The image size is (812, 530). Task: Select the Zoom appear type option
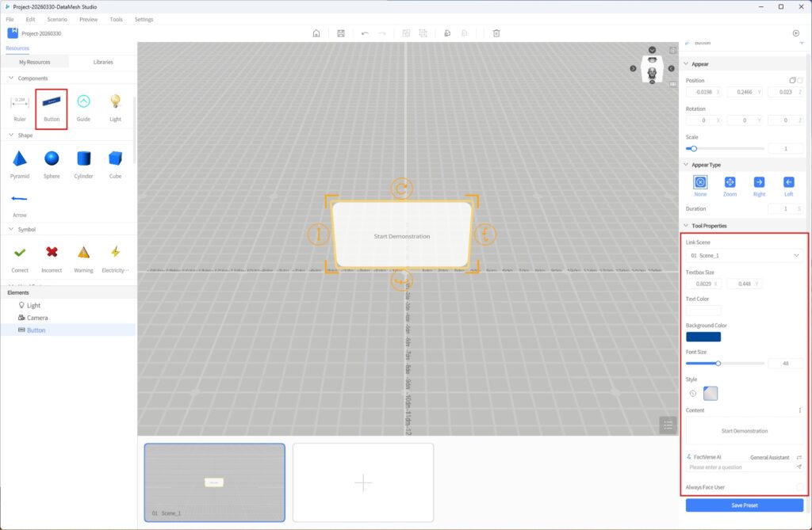pos(730,182)
